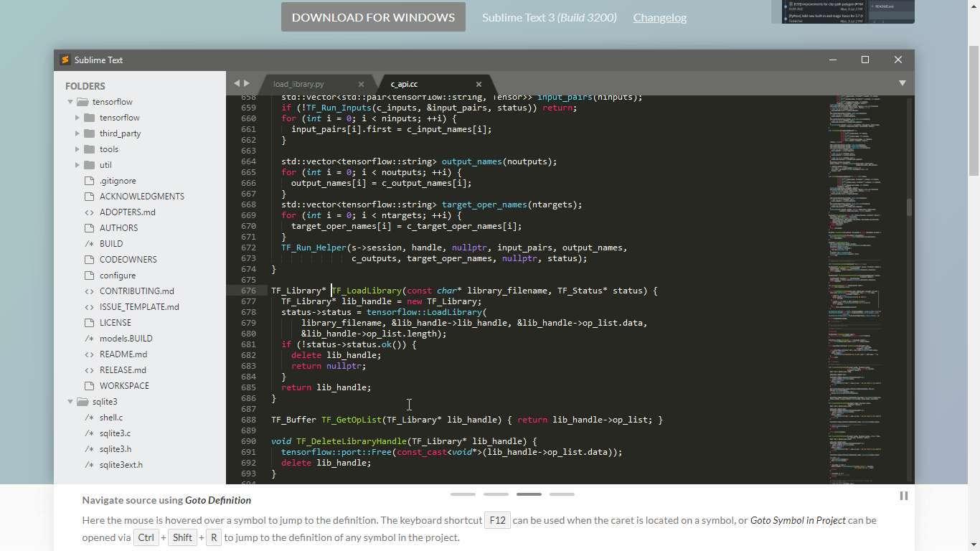Open the ACKNOWLEDGMENTS file
980x551 pixels.
[x=142, y=197]
